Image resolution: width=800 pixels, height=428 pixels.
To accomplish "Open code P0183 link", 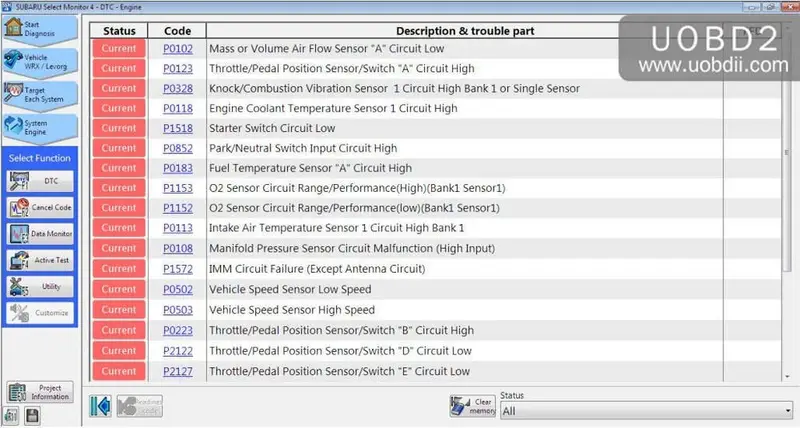I will tap(178, 168).
